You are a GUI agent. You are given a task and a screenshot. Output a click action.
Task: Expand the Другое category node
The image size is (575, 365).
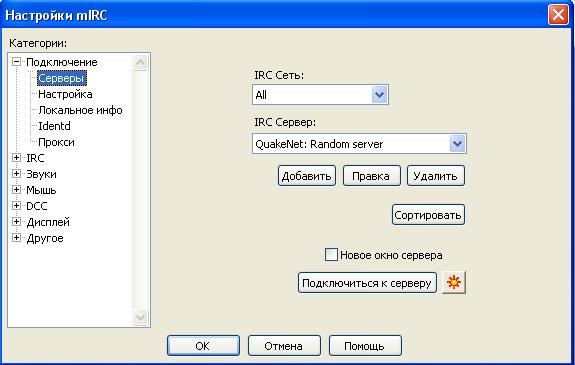(x=16, y=238)
